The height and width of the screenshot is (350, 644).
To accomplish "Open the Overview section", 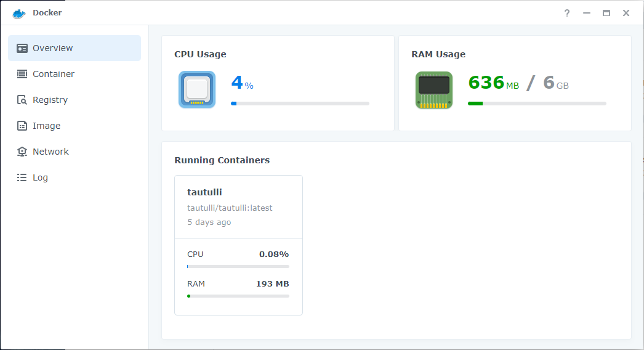I will [x=74, y=48].
